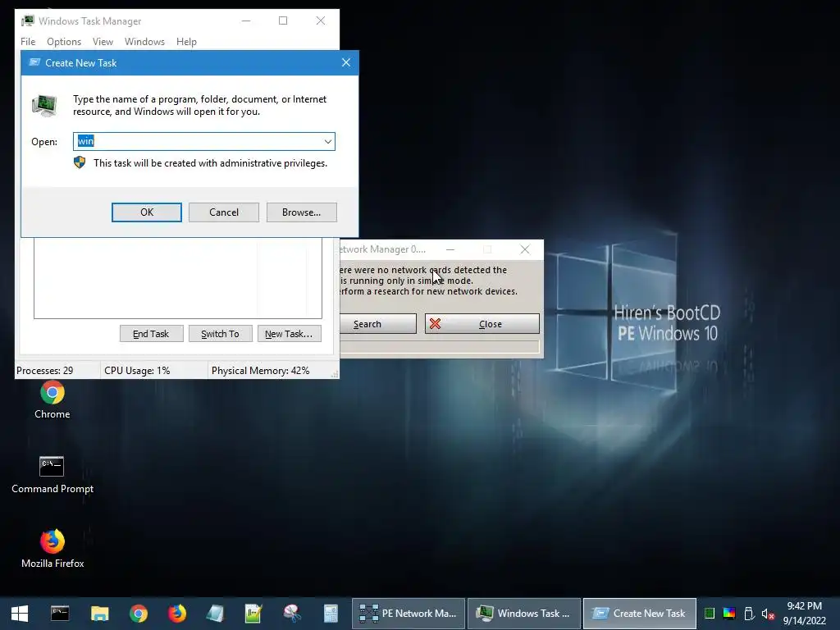Minimize the PE Network Manager window
The width and height of the screenshot is (840, 630).
point(450,249)
